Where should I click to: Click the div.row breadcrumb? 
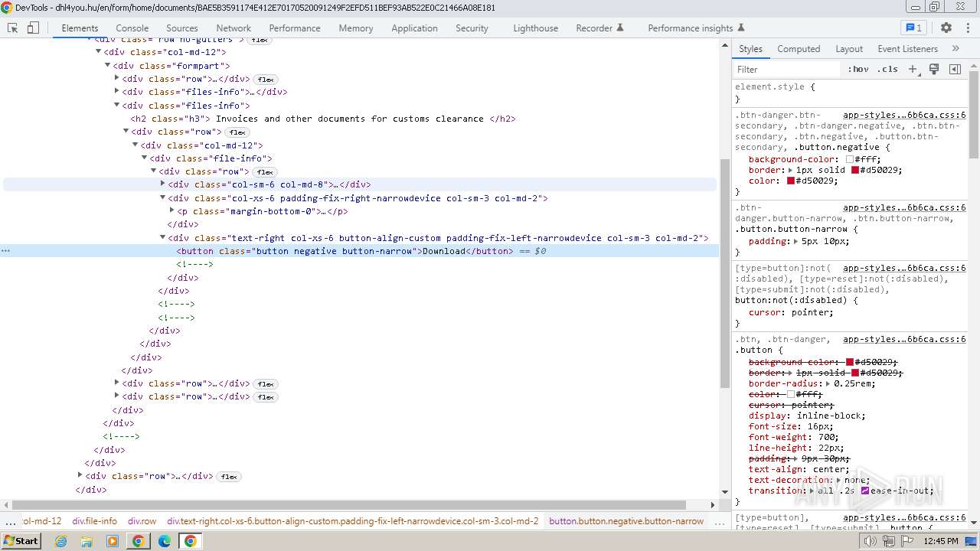click(x=142, y=521)
